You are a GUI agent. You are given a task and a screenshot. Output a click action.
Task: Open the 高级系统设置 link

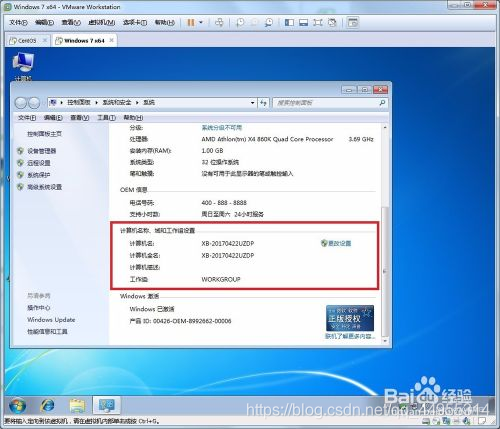click(x=44, y=187)
